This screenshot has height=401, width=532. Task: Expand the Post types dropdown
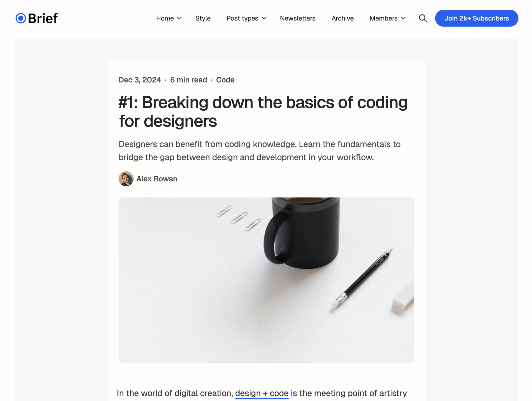(x=245, y=18)
